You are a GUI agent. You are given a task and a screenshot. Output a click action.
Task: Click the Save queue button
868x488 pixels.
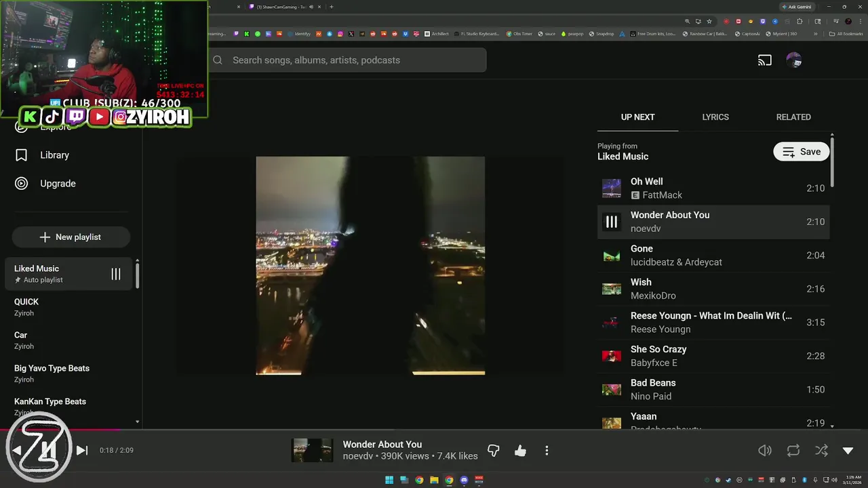pos(801,152)
